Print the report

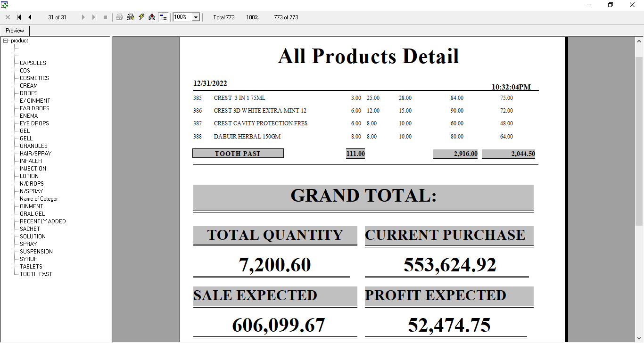tap(119, 17)
